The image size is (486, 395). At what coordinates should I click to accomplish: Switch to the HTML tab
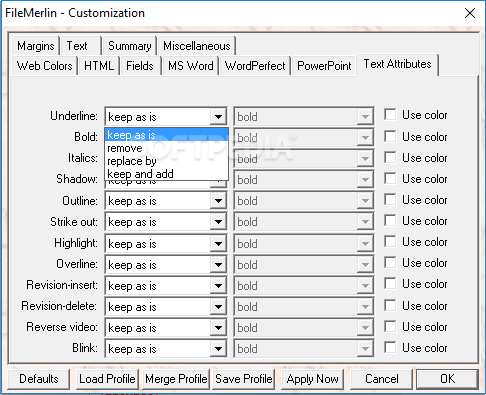pos(99,66)
